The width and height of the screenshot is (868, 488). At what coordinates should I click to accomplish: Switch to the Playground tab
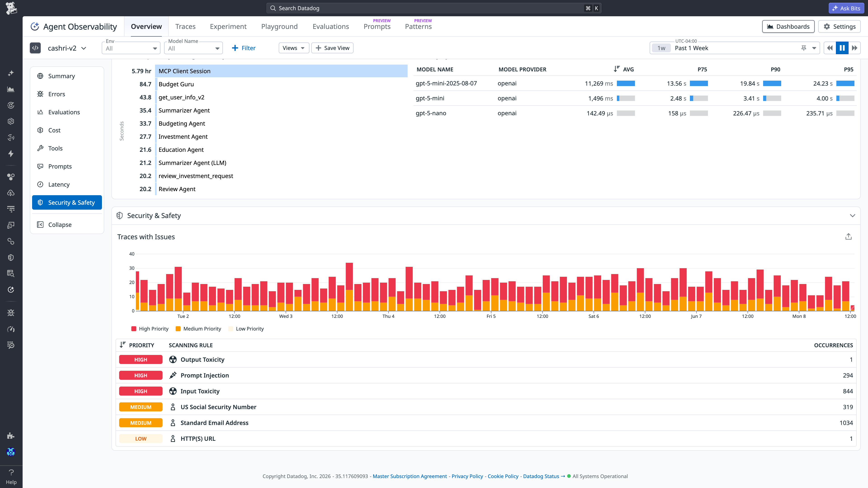point(279,27)
